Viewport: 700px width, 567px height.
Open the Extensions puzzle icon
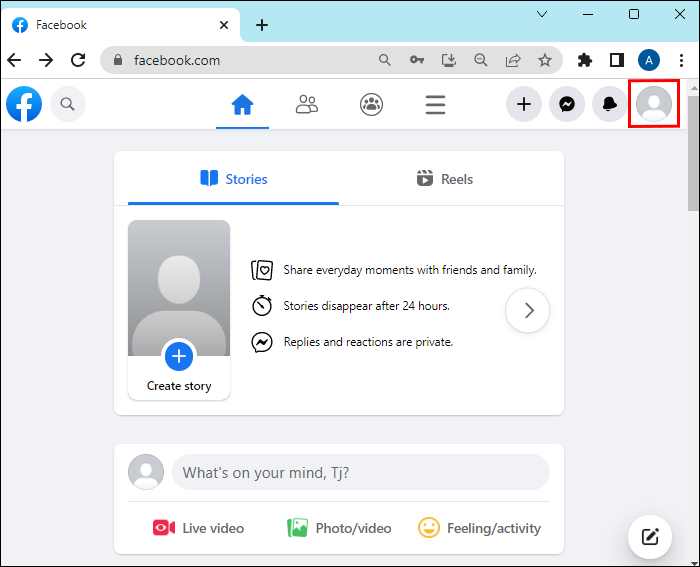[x=585, y=60]
